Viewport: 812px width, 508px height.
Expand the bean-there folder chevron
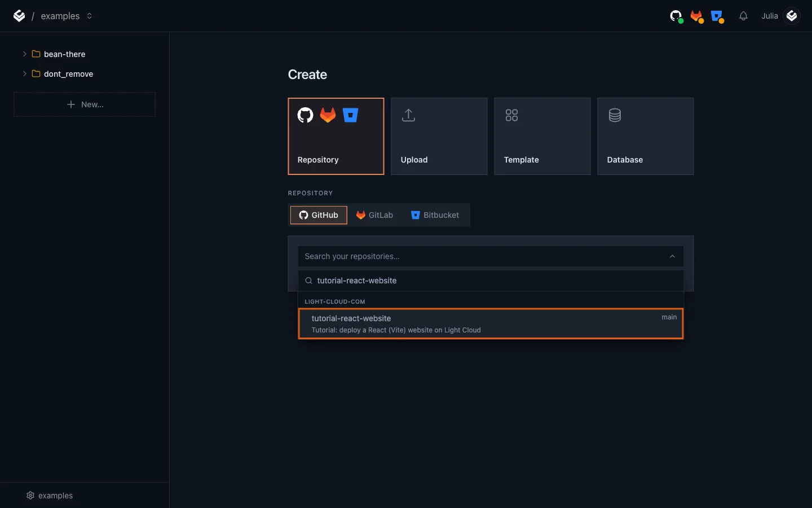pos(24,54)
